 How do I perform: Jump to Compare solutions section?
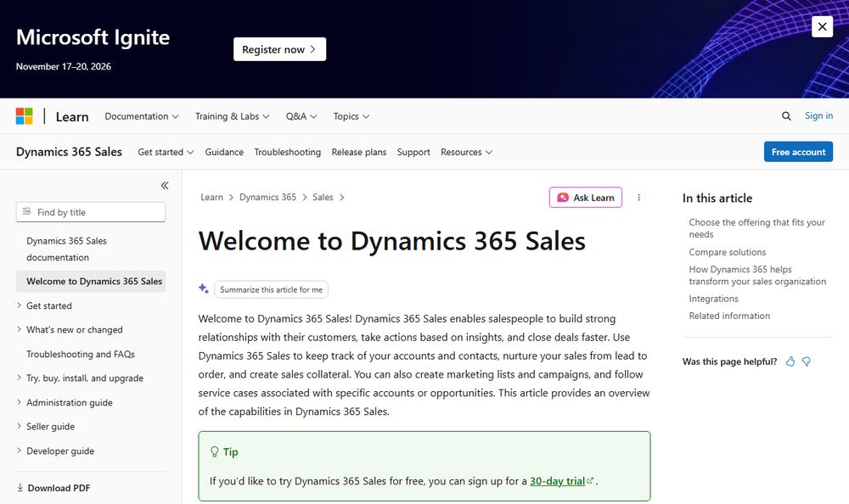click(x=728, y=252)
